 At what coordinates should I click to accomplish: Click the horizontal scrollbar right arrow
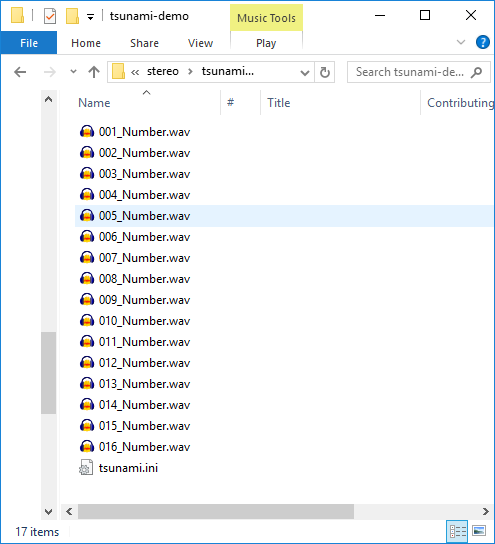485,511
